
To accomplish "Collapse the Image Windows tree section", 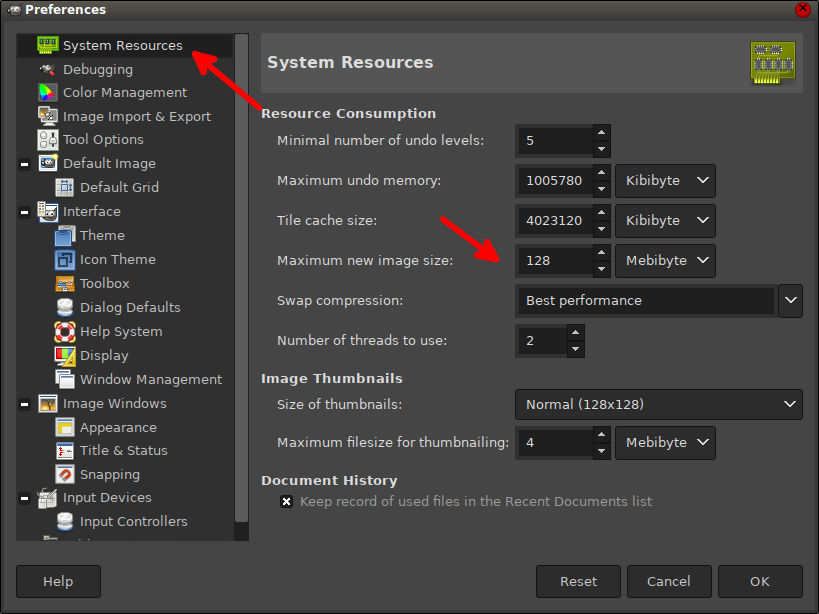I will [24, 404].
